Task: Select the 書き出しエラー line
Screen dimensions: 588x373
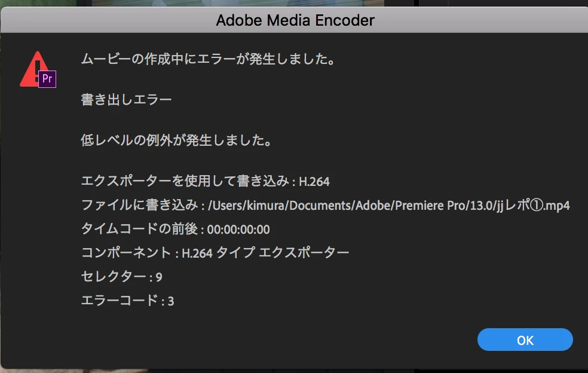Action: (x=126, y=99)
